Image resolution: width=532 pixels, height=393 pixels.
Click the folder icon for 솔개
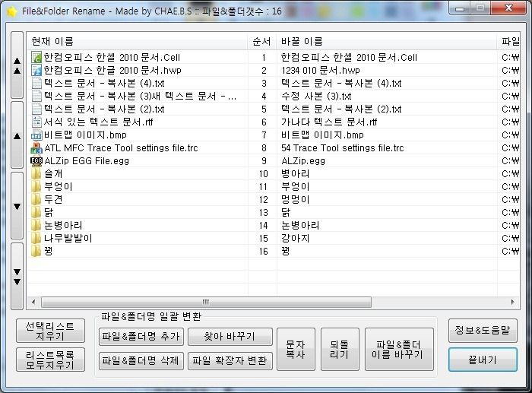click(36, 173)
